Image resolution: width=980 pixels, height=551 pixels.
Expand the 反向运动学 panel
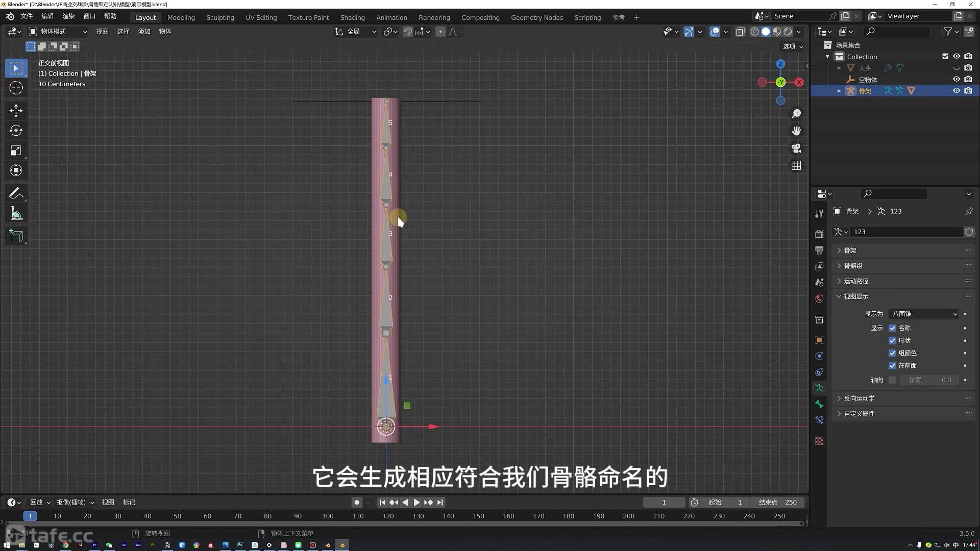903,398
